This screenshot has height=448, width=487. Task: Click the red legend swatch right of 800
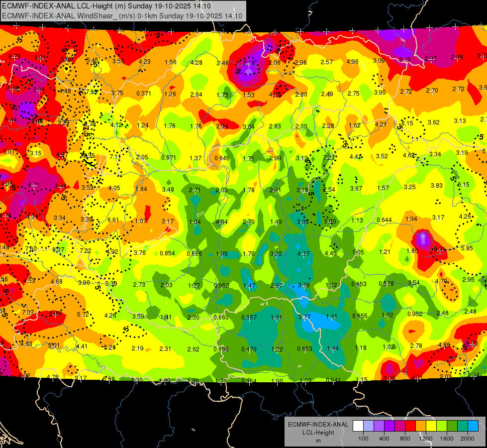pyautogui.click(x=410, y=426)
